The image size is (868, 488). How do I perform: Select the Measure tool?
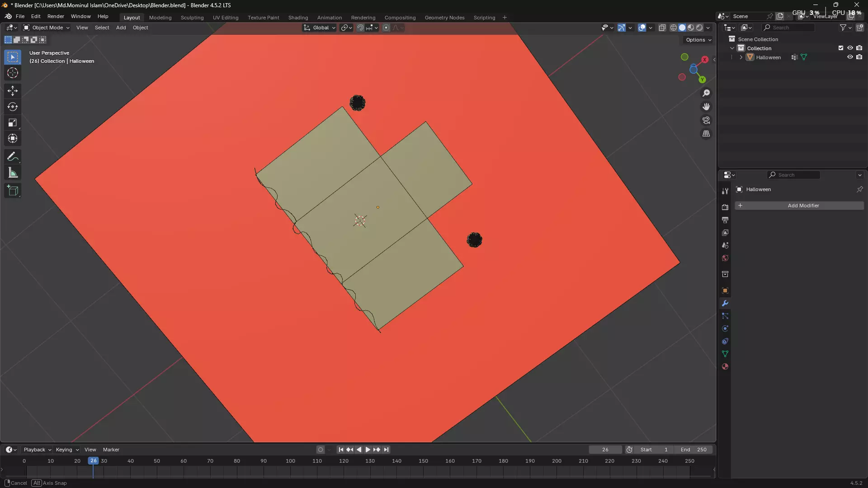pos(13,173)
